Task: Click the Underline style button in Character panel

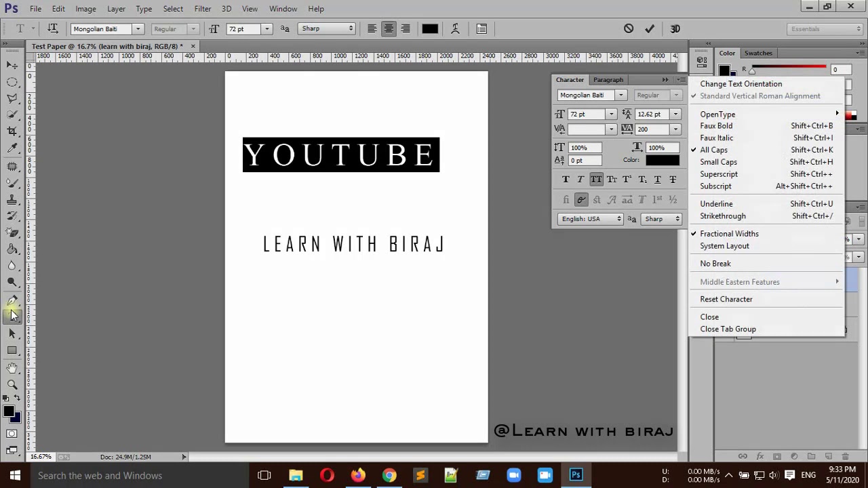Action: point(657,180)
